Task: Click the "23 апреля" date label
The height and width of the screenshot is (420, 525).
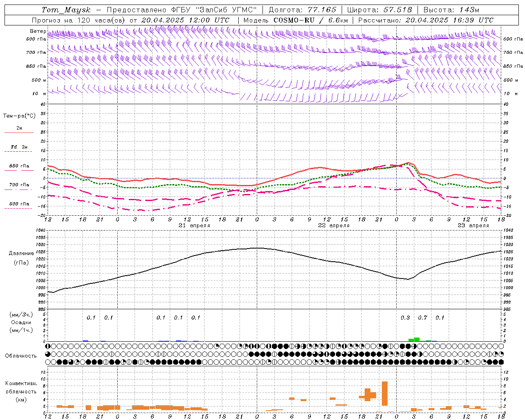Action: 473,226
